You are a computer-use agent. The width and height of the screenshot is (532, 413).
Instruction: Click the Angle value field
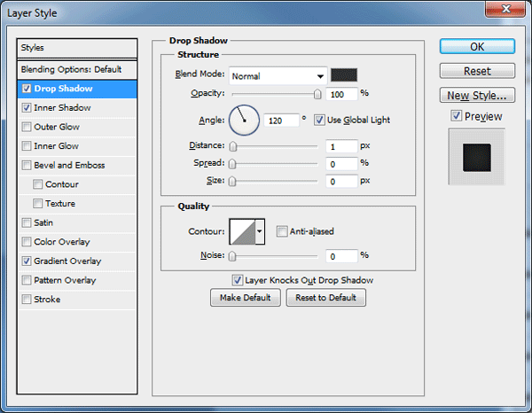281,121
